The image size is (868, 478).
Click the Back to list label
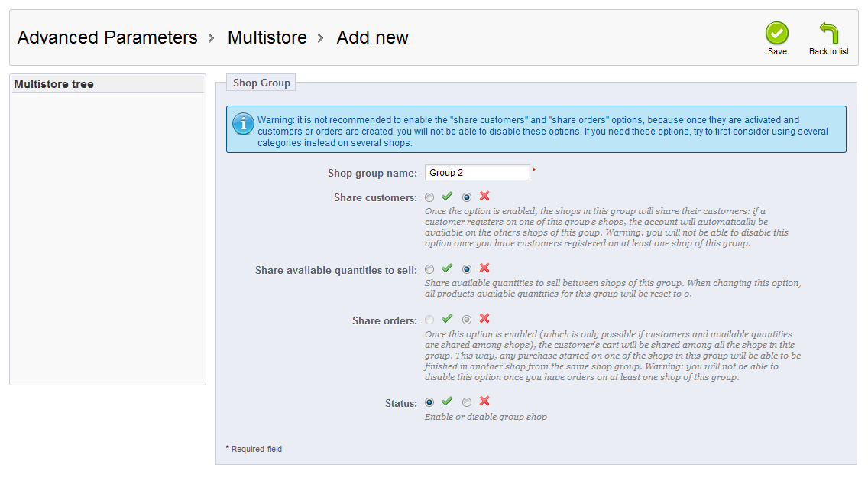[x=829, y=51]
